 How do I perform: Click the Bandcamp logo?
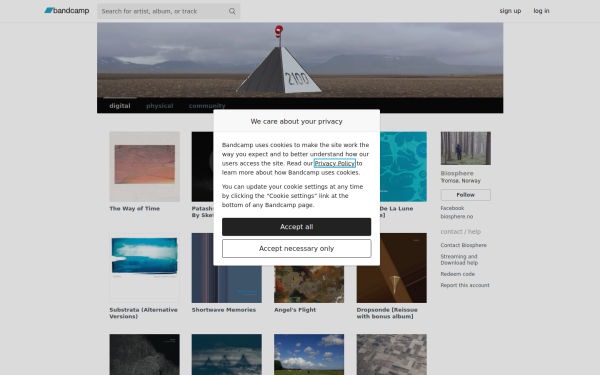pyautogui.click(x=67, y=11)
